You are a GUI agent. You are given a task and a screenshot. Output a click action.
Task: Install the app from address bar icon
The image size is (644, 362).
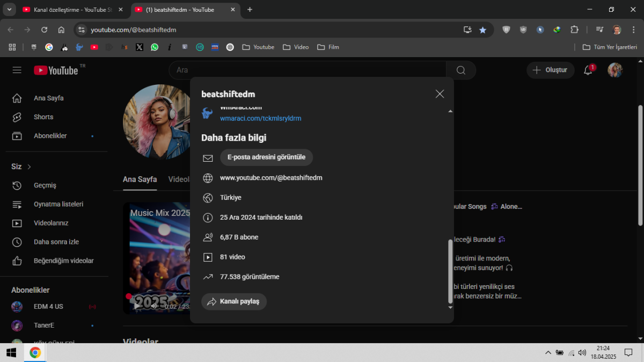click(x=467, y=30)
